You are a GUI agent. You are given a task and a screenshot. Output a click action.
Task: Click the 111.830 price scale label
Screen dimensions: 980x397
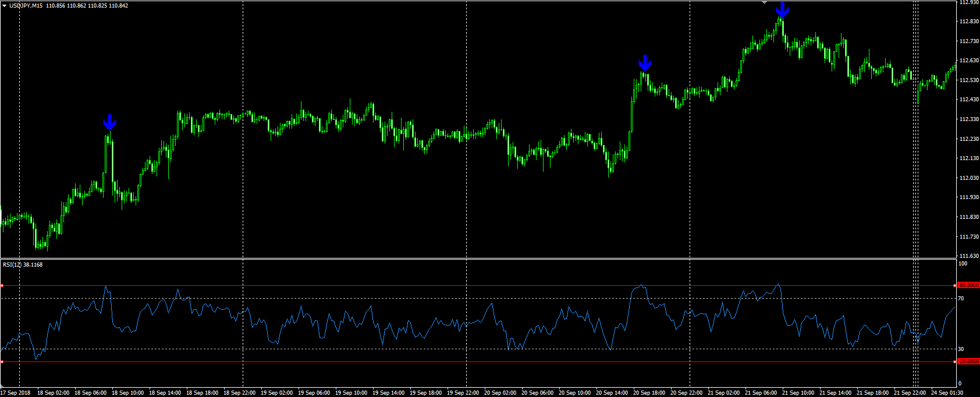(968, 217)
